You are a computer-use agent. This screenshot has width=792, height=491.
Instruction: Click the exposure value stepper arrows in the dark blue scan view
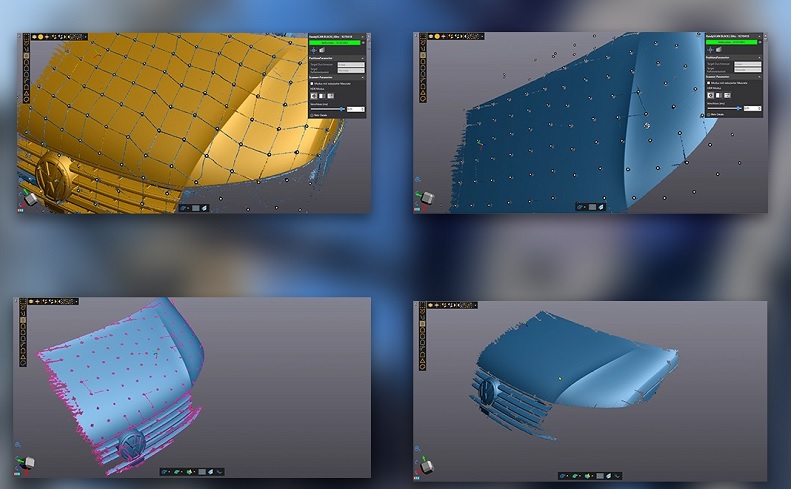[759, 108]
